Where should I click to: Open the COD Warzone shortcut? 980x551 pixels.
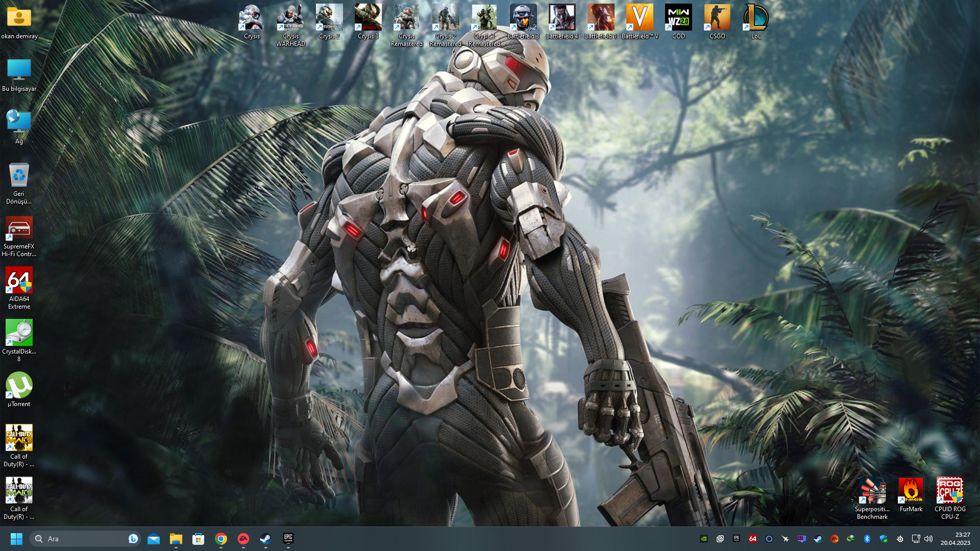pos(678,18)
